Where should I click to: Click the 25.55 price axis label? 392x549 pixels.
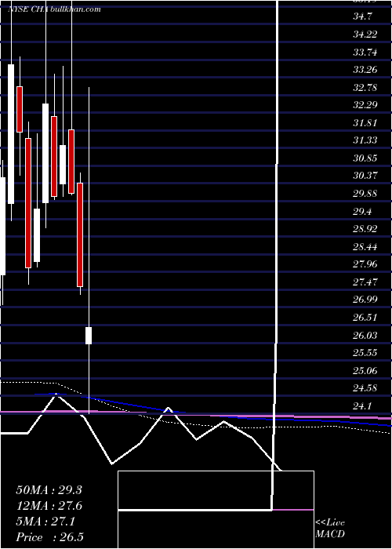pyautogui.click(x=365, y=352)
